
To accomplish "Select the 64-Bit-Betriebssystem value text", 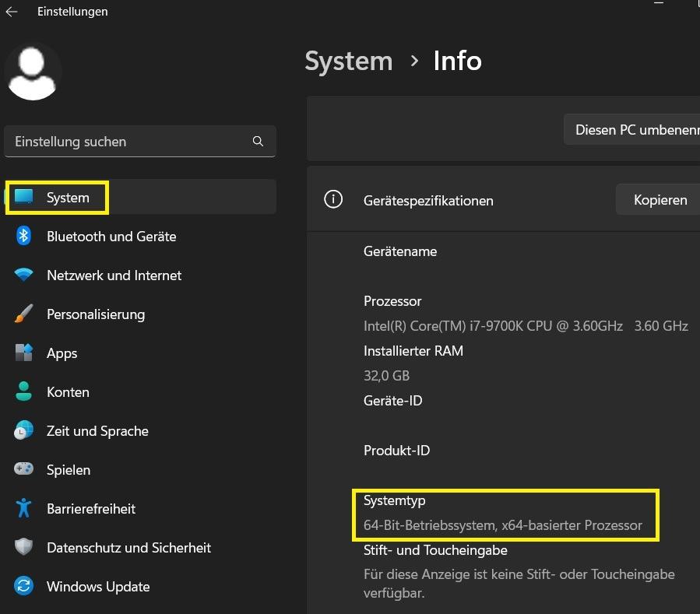I will tap(503, 525).
